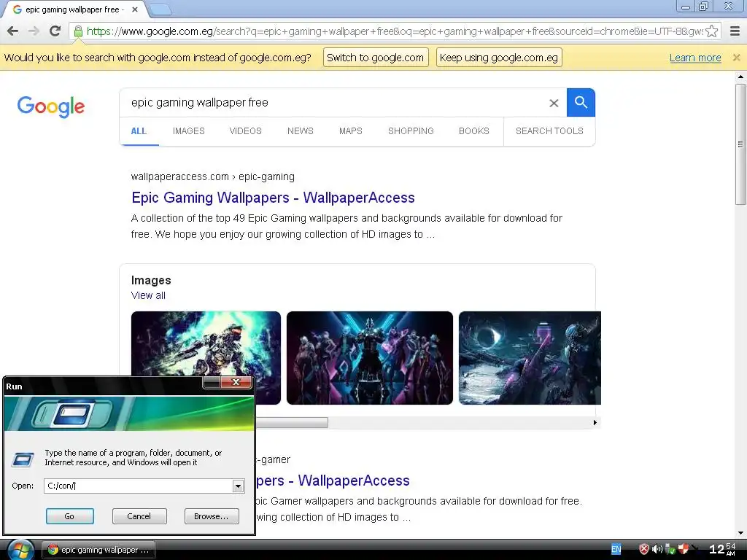Image resolution: width=747 pixels, height=560 pixels.
Task: Click the blue magnifier search button
Action: point(581,102)
